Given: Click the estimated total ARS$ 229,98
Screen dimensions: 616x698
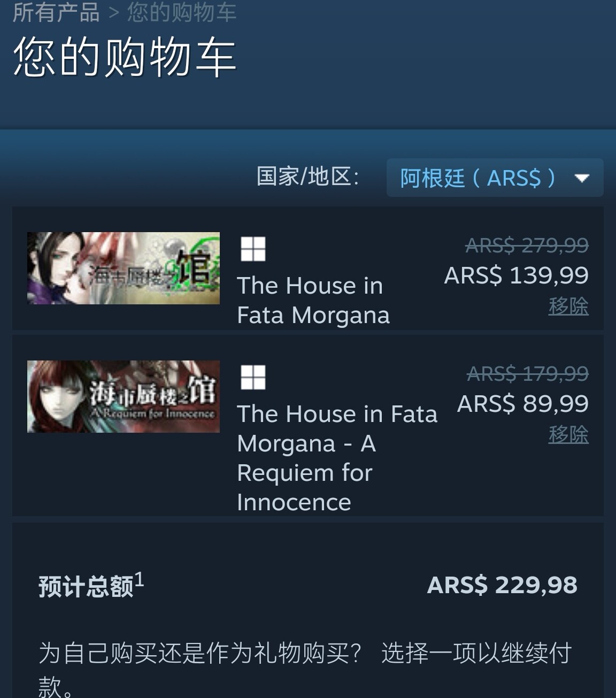Looking at the screenshot, I should tap(502, 585).
